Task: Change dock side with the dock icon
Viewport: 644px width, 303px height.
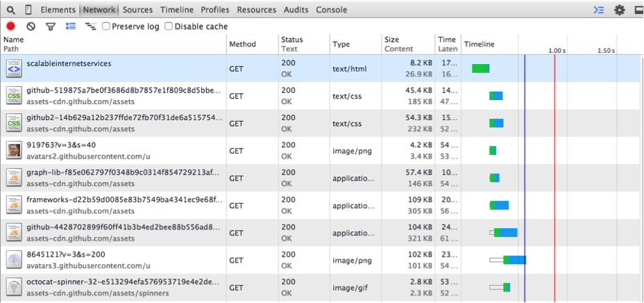Action: point(638,10)
